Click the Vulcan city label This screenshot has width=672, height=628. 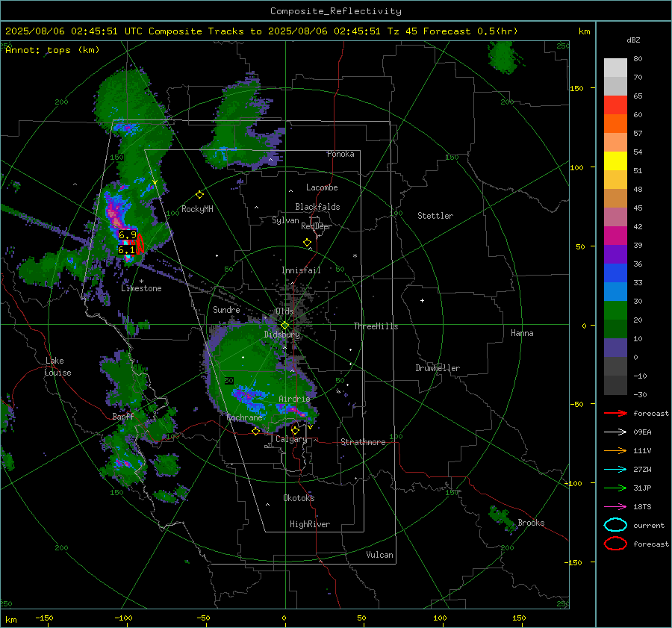coord(380,555)
